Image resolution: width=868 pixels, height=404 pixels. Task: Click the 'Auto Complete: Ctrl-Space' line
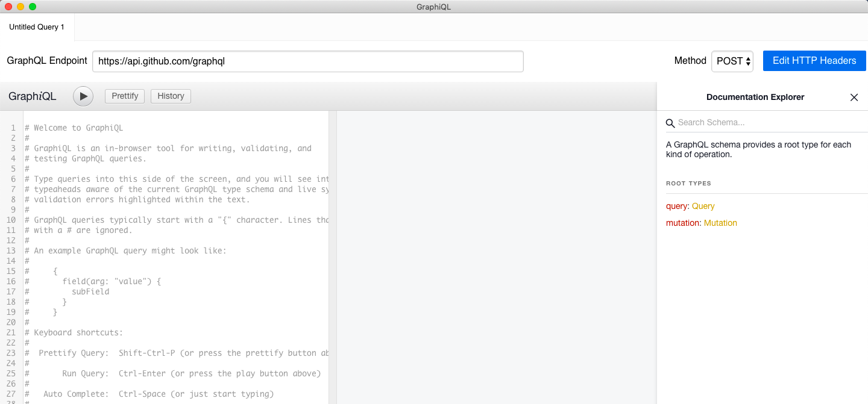point(149,394)
